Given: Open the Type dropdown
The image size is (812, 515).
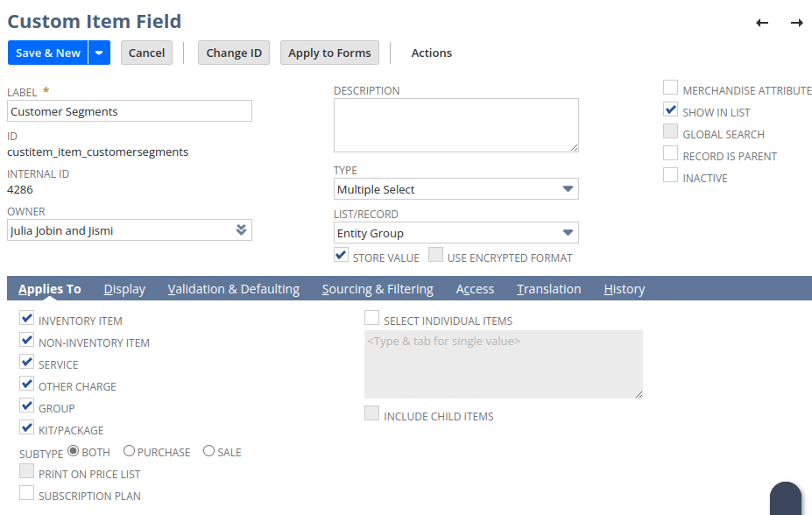Looking at the screenshot, I should pyautogui.click(x=568, y=189).
